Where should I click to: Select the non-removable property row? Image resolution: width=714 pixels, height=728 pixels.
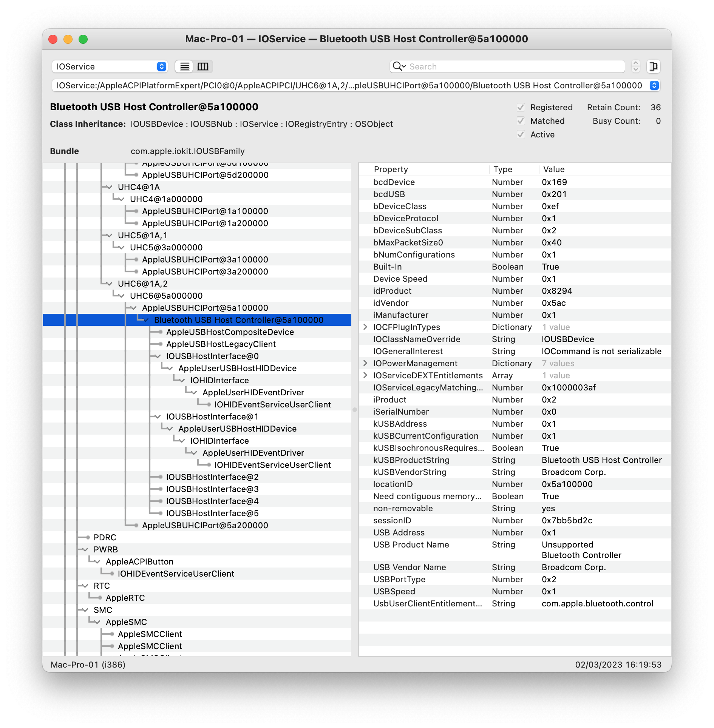pyautogui.click(x=515, y=508)
